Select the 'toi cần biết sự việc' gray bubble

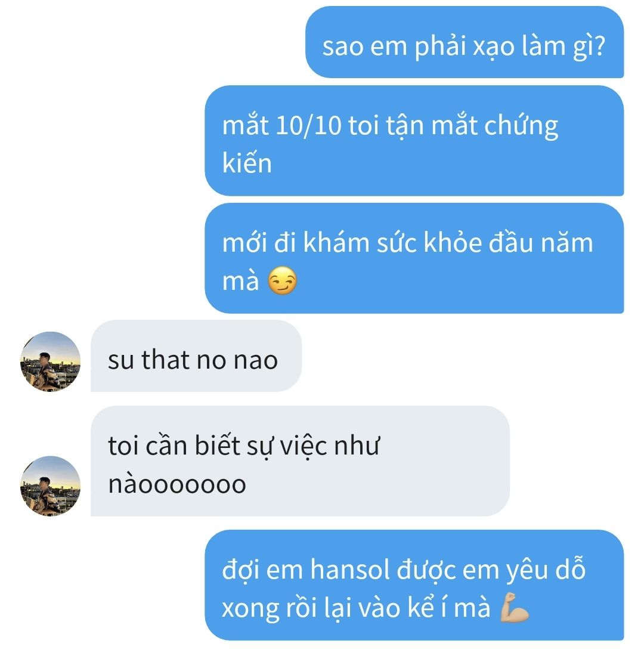[300, 461]
